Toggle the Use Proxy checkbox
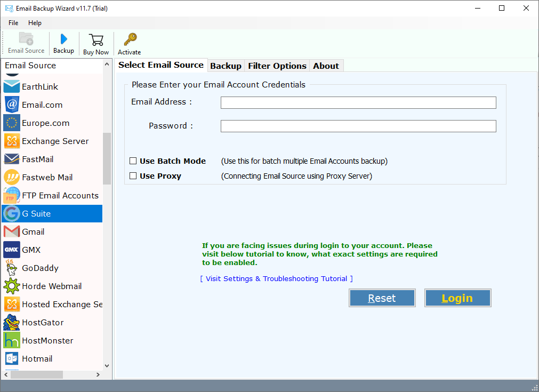539x392 pixels. tap(133, 176)
